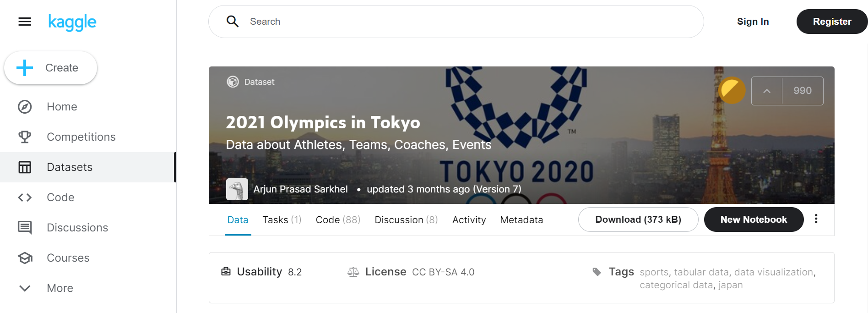This screenshot has height=313, width=868.
Task: Open the Metadata tab
Action: (521, 220)
